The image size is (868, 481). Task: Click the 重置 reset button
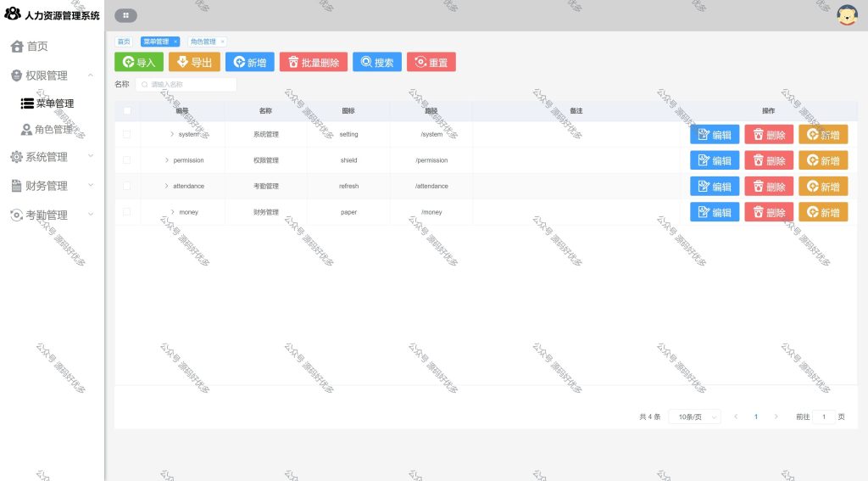(x=431, y=62)
